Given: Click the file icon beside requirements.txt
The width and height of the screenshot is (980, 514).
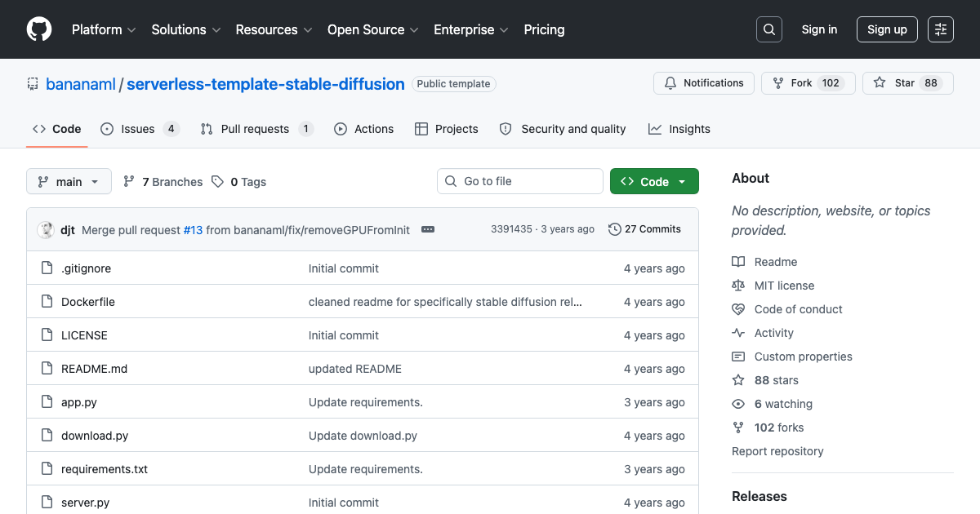Looking at the screenshot, I should 47,469.
